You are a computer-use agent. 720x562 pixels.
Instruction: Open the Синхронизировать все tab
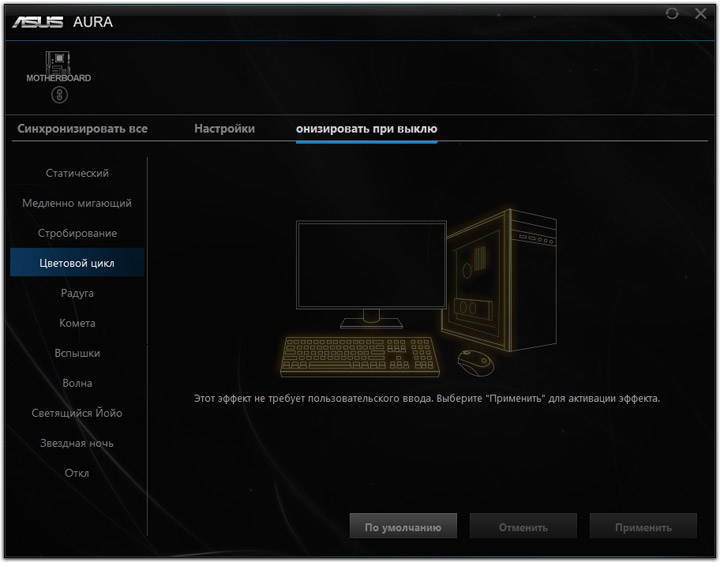[x=83, y=129]
